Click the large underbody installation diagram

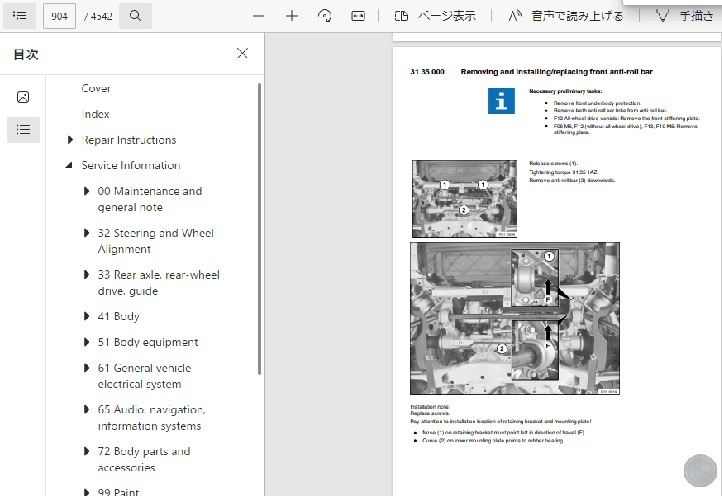pyautogui.click(x=515, y=318)
